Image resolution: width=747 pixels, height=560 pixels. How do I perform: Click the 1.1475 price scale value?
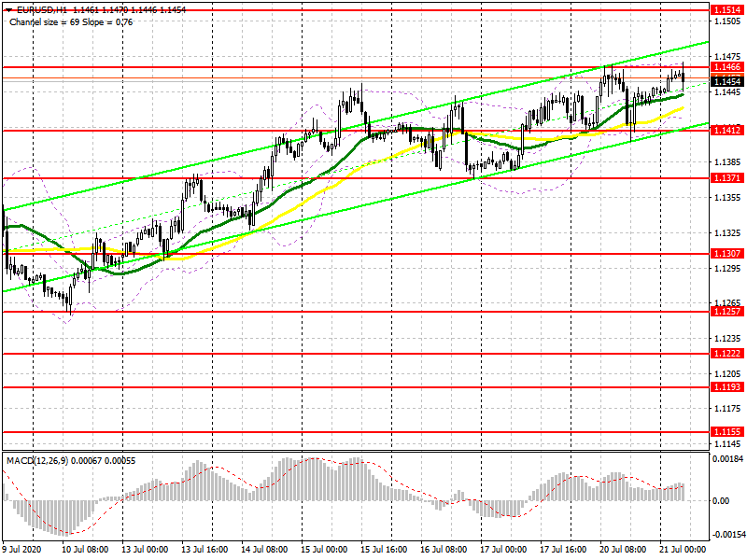click(728, 57)
